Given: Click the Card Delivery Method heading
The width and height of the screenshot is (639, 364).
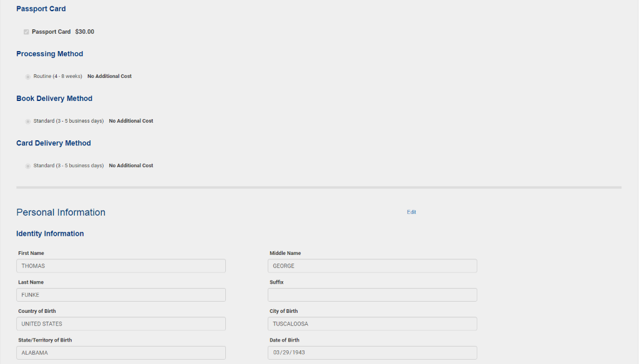Looking at the screenshot, I should pos(54,143).
